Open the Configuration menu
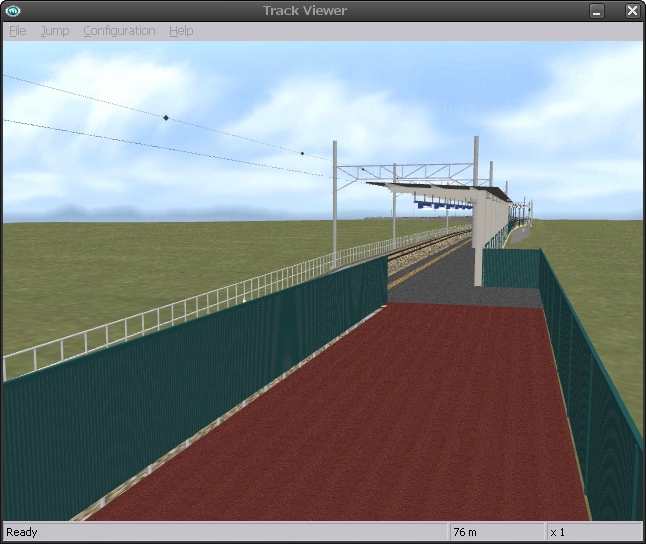 119,31
